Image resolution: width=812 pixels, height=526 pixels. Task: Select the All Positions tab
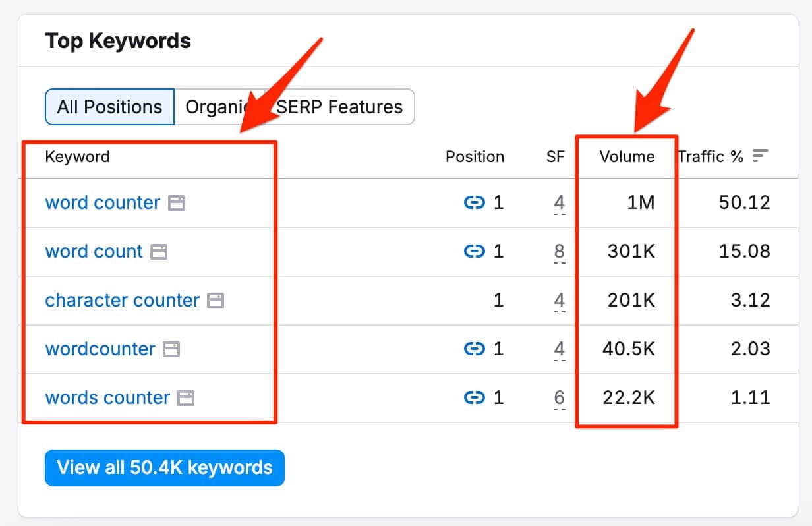point(109,107)
